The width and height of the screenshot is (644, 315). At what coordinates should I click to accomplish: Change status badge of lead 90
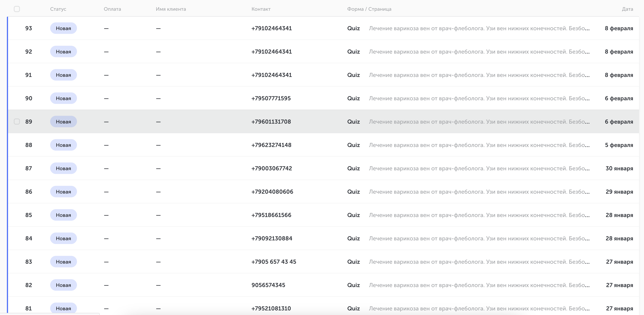[x=63, y=98]
